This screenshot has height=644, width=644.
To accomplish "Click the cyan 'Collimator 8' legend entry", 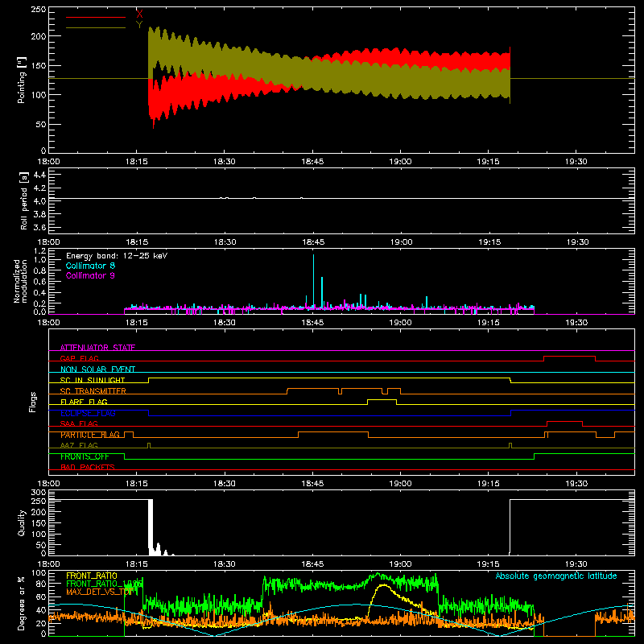I will point(90,266).
